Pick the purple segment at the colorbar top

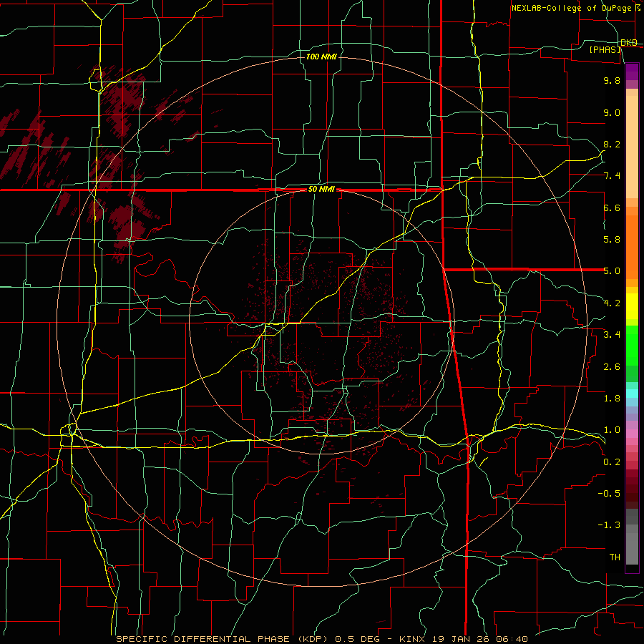pos(632,72)
